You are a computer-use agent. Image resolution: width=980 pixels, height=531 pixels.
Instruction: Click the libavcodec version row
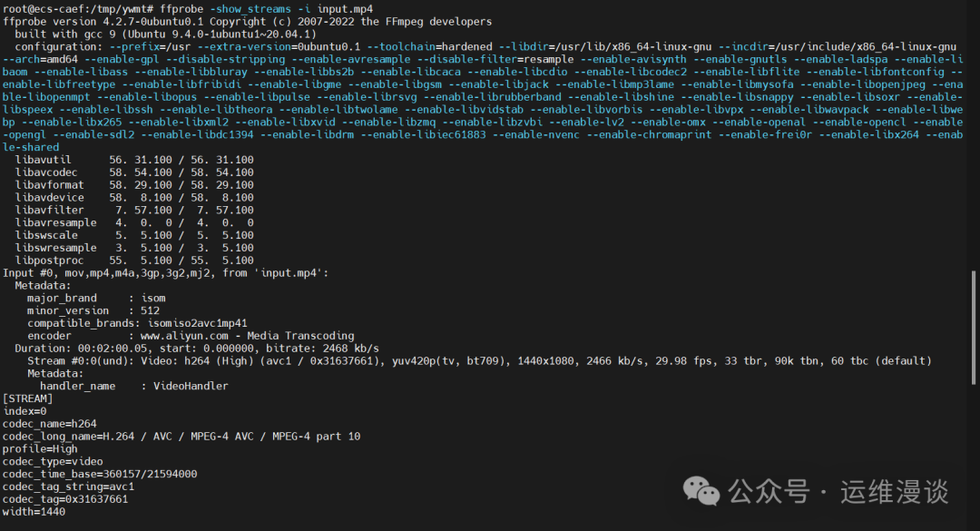click(x=134, y=172)
